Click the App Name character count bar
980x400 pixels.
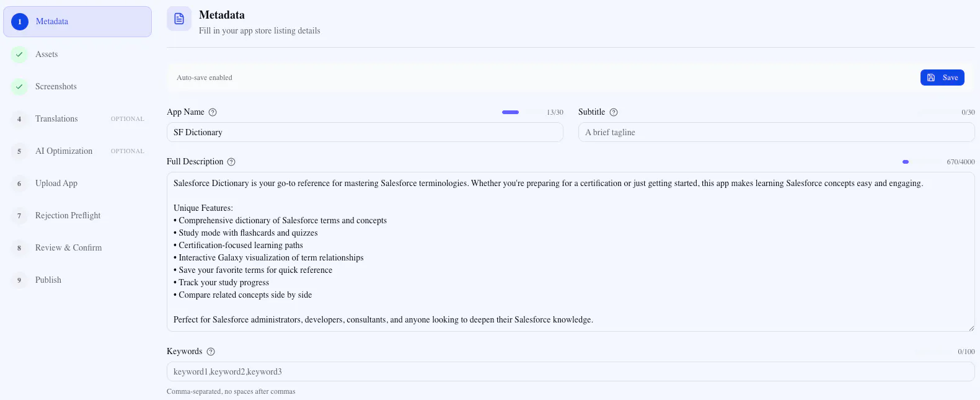click(x=521, y=112)
